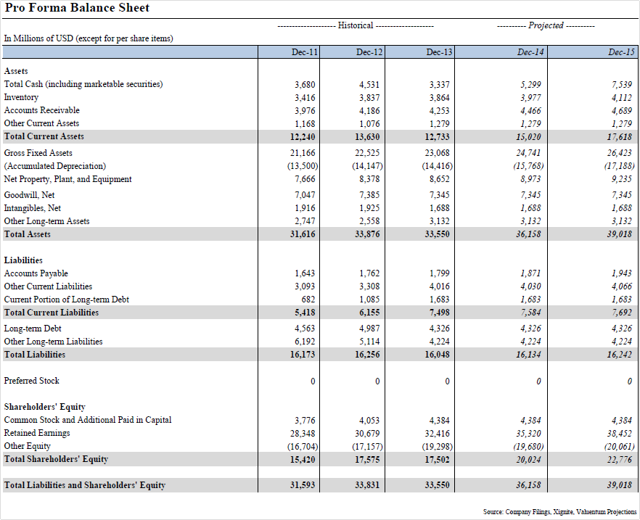The image size is (640, 520).
Task: Click the Goodwill, Net label
Action: tap(29, 195)
